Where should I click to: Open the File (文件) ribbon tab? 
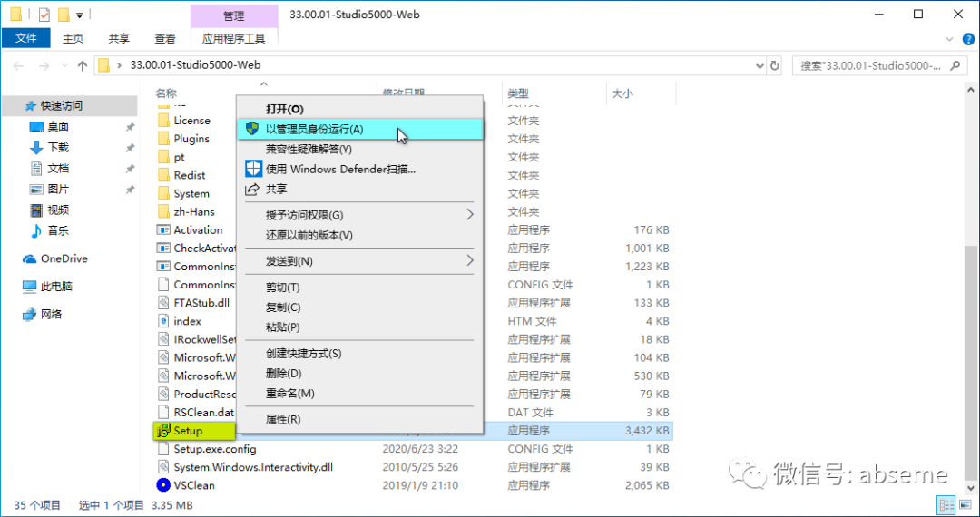pyautogui.click(x=26, y=38)
